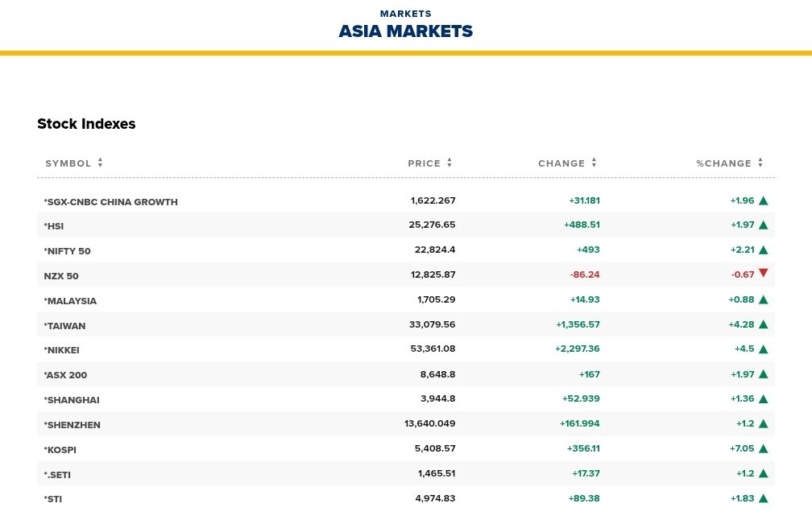Click the green up arrow for TAIWAN
The height and width of the screenshot is (524, 812).
click(763, 324)
